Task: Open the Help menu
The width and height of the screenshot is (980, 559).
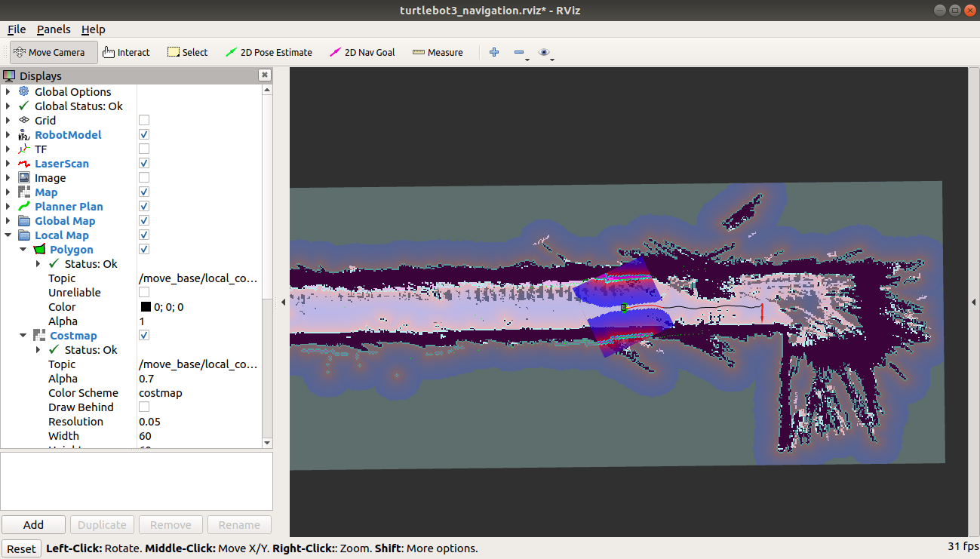Action: click(94, 29)
